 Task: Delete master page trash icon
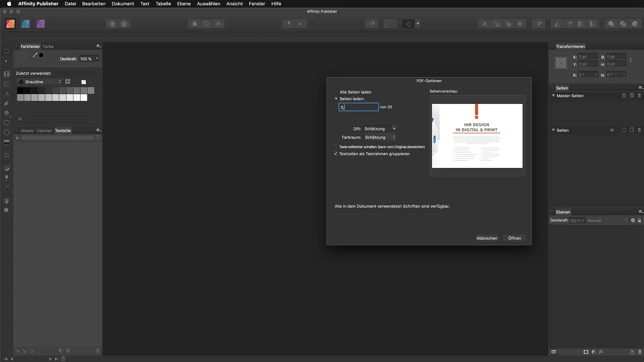tap(639, 96)
